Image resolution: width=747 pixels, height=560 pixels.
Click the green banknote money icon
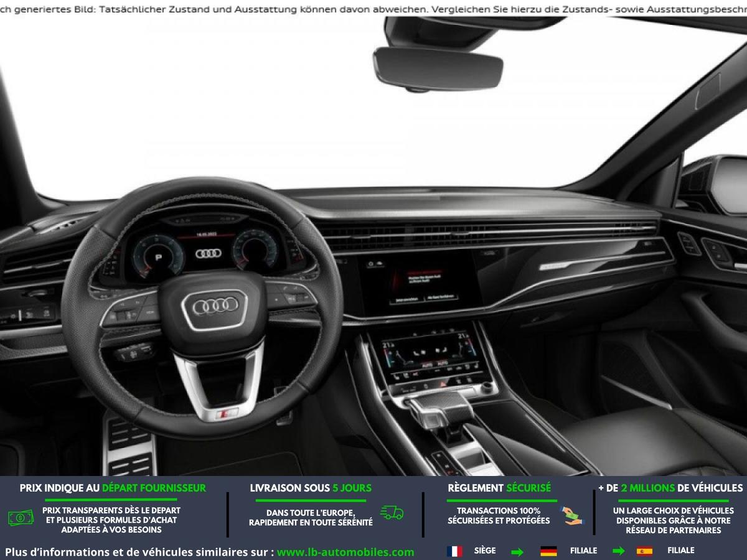click(21, 517)
